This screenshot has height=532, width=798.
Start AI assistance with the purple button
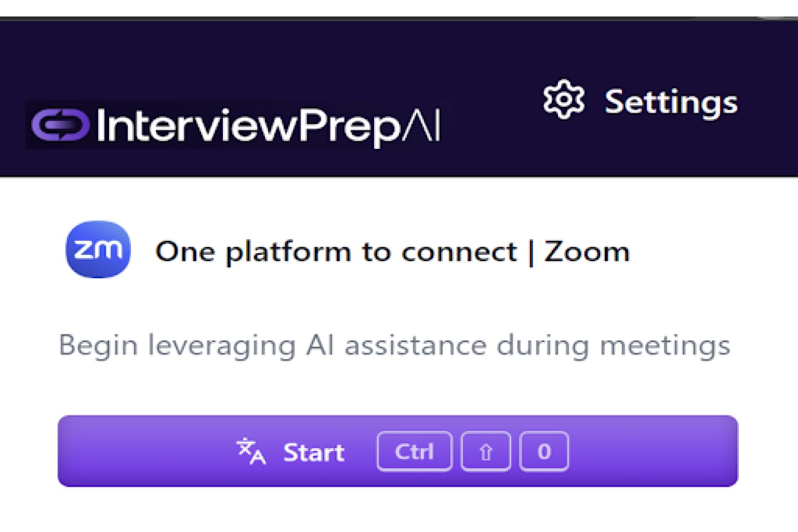pos(398,451)
